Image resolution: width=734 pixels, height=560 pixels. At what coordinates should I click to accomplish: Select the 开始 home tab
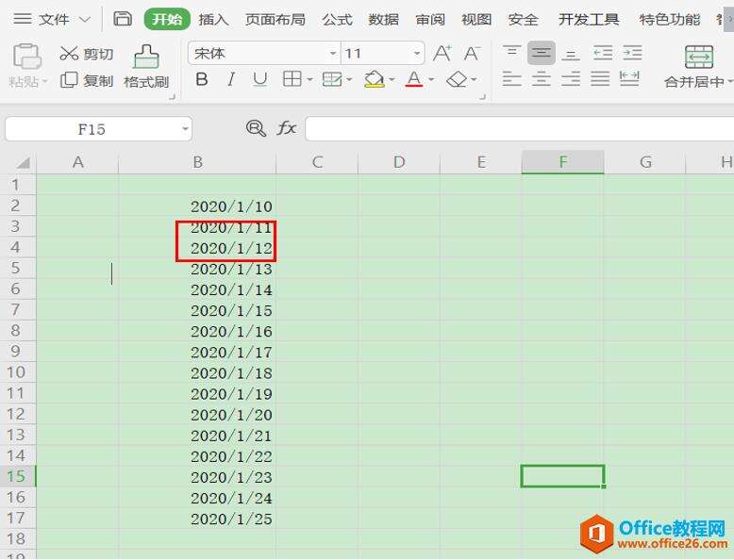click(167, 19)
